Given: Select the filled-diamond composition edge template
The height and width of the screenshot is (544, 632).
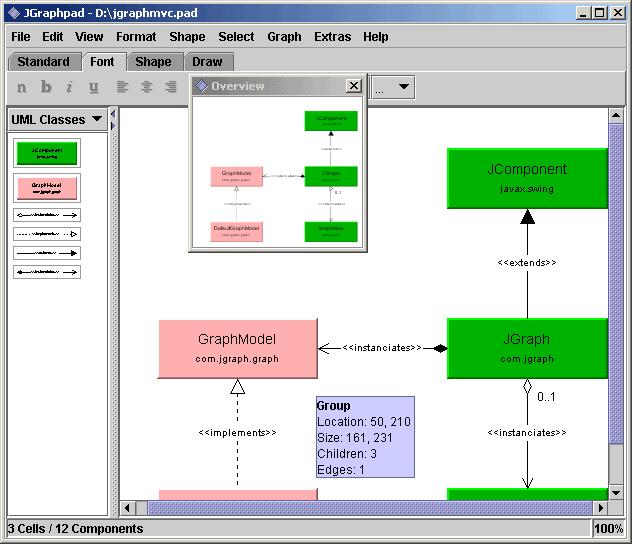Looking at the screenshot, I should coord(47,272).
